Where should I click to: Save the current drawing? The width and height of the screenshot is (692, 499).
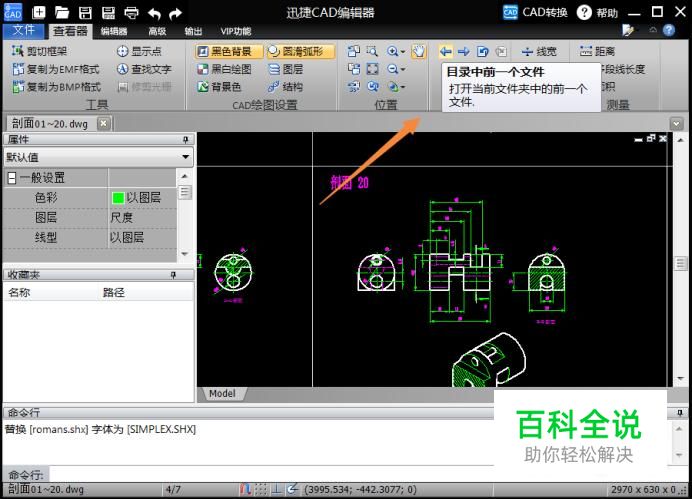pos(85,12)
